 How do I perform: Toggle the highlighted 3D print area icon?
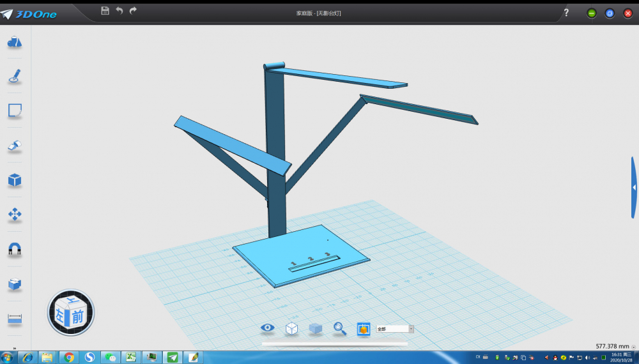(364, 329)
